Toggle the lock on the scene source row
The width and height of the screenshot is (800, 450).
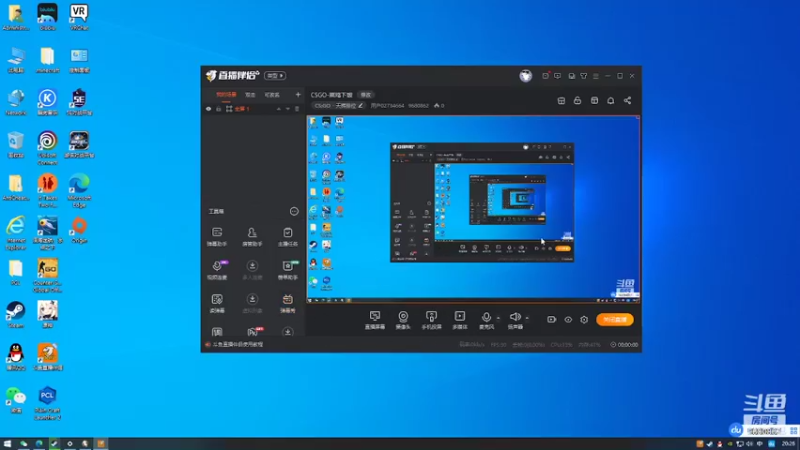(218, 109)
